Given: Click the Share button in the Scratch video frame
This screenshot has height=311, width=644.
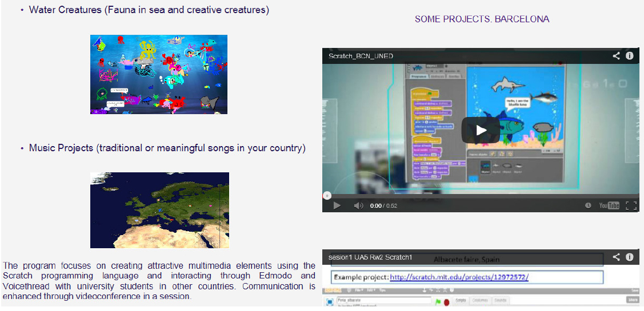Looking at the screenshot, I should click(633, 300).
